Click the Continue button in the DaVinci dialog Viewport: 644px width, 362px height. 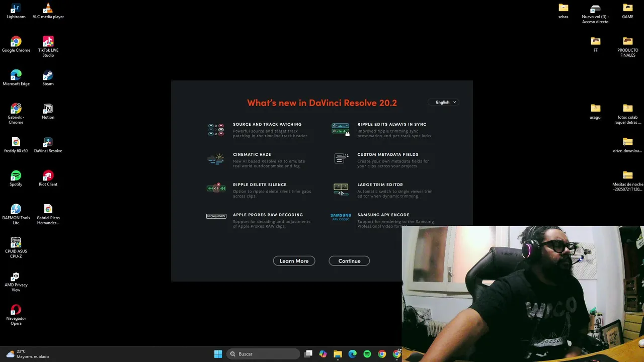point(349,261)
